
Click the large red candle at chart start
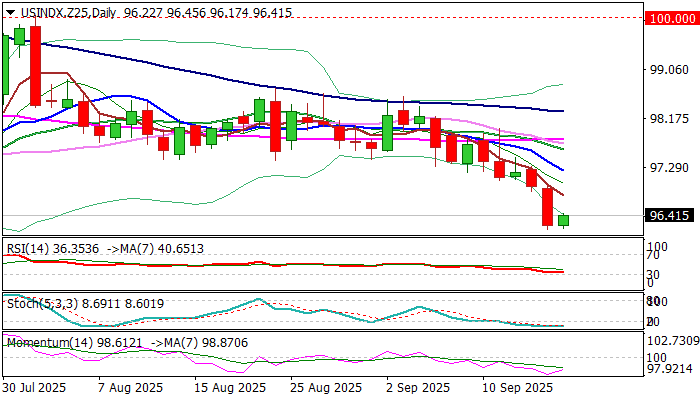point(35,66)
